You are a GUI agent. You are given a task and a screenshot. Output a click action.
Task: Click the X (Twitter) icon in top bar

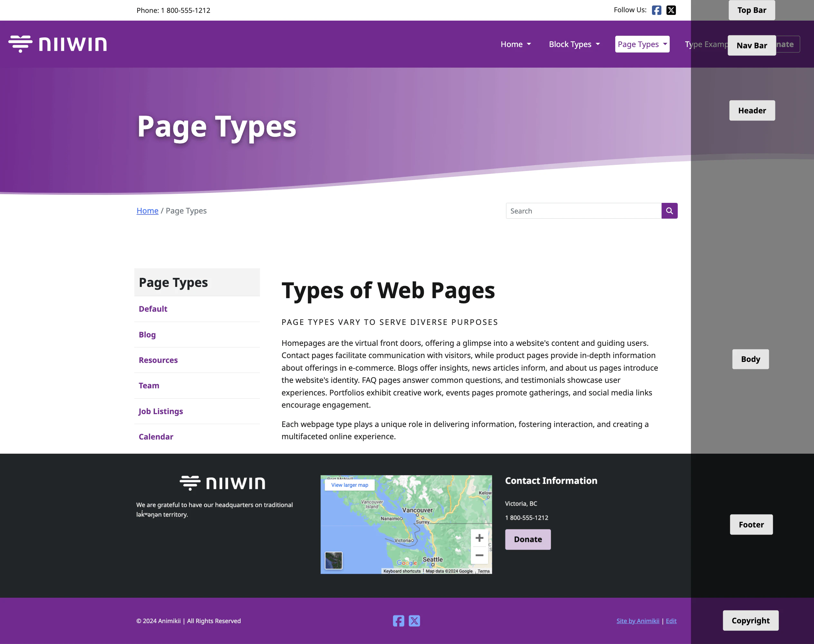(x=671, y=10)
